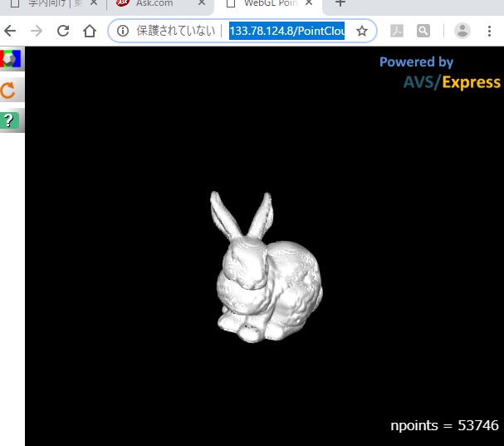Open a new tab with the plus button
Viewport: 504px width, 446px height.
click(340, 3)
